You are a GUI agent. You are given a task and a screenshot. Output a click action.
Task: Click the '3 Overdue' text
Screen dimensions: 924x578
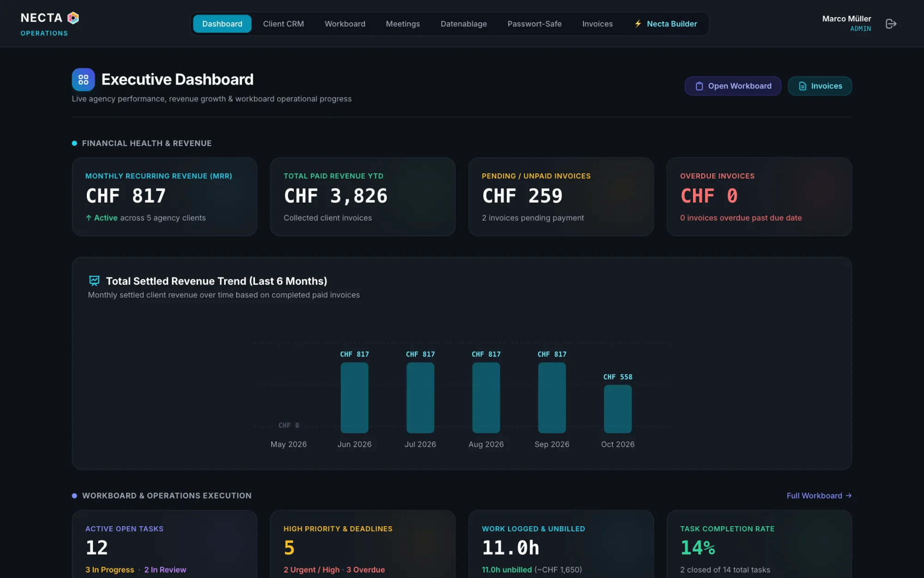click(365, 570)
